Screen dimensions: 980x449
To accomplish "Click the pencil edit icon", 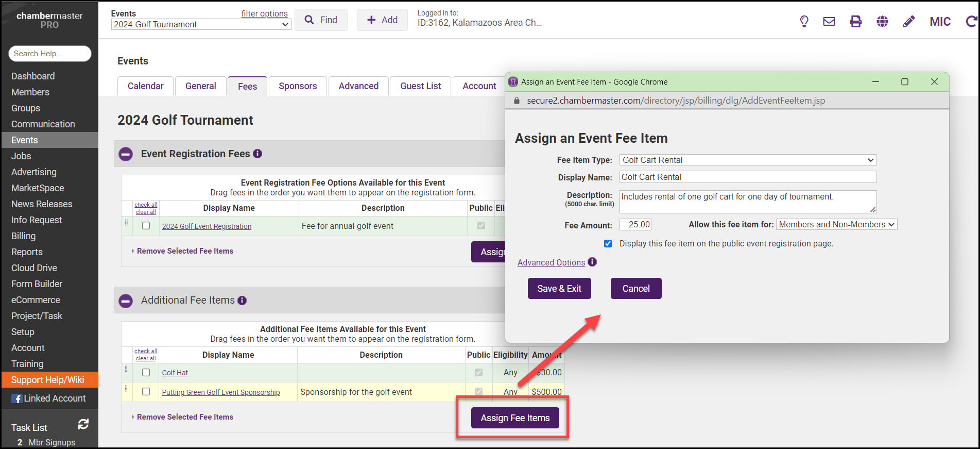I will [909, 21].
